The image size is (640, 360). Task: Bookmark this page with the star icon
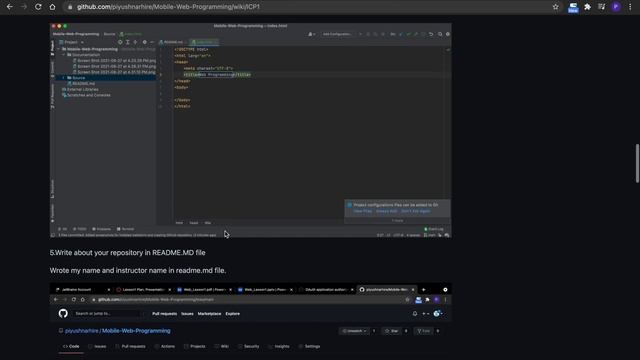click(556, 7)
